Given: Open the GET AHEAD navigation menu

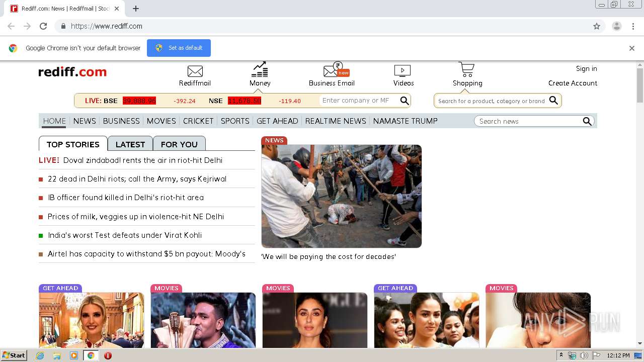Looking at the screenshot, I should click(277, 121).
